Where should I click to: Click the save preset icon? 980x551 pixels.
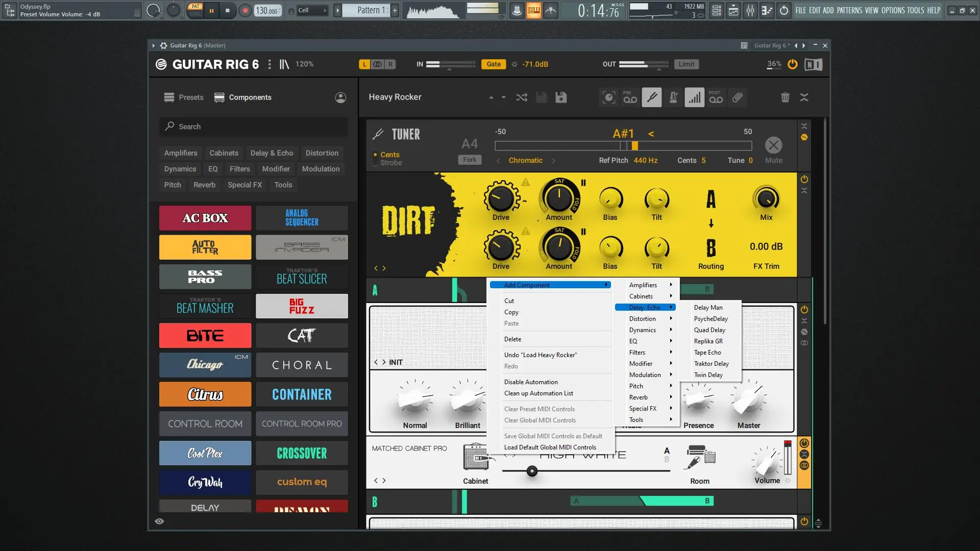[x=561, y=97]
